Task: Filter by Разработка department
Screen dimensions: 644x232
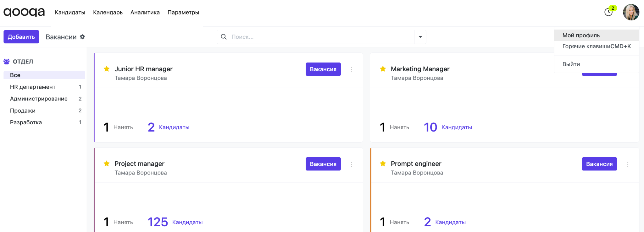Action: [x=26, y=122]
